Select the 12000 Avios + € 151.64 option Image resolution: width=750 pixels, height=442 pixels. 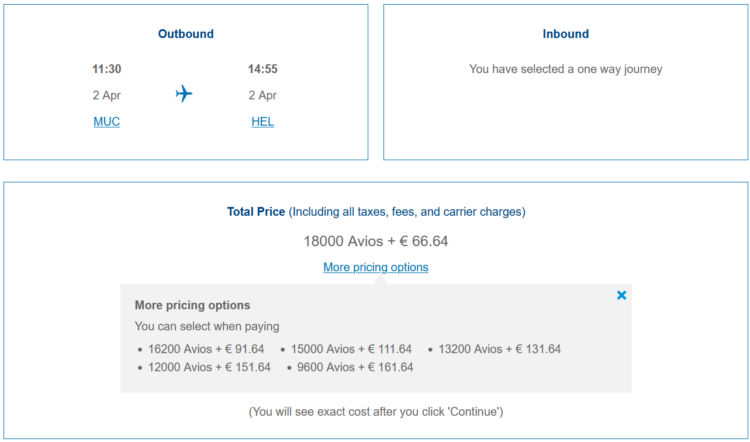[x=210, y=367]
